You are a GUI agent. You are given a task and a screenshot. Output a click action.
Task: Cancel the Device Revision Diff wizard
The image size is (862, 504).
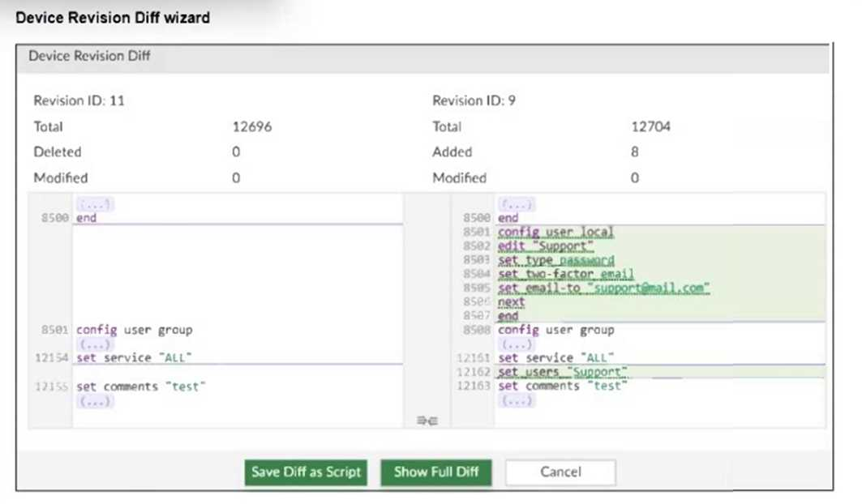pos(560,472)
